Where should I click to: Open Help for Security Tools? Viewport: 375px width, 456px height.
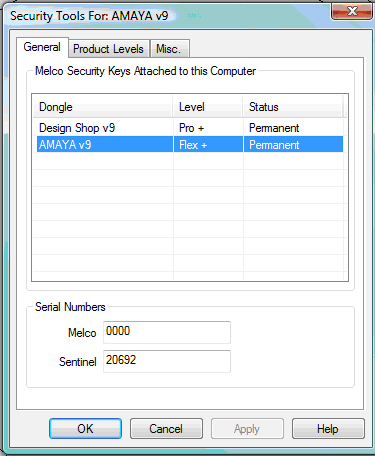pyautogui.click(x=328, y=429)
